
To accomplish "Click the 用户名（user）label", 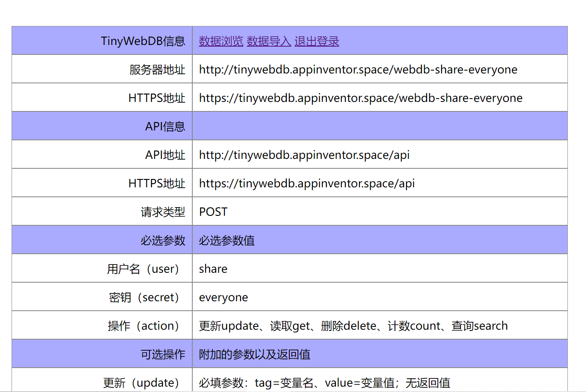I will click(143, 269).
